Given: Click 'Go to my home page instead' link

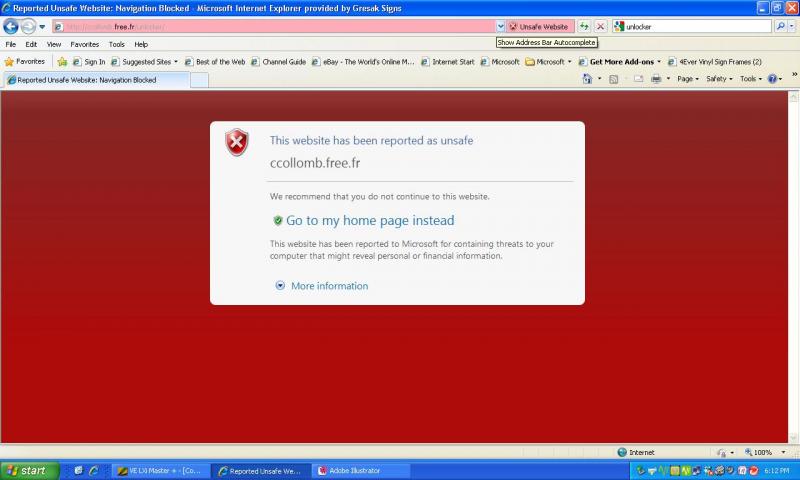Looking at the screenshot, I should (370, 220).
